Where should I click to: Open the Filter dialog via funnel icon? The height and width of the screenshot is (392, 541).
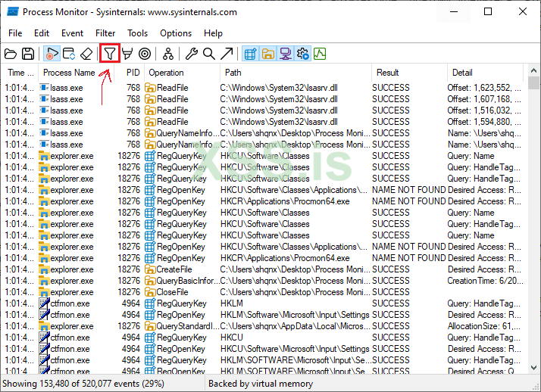tap(110, 54)
